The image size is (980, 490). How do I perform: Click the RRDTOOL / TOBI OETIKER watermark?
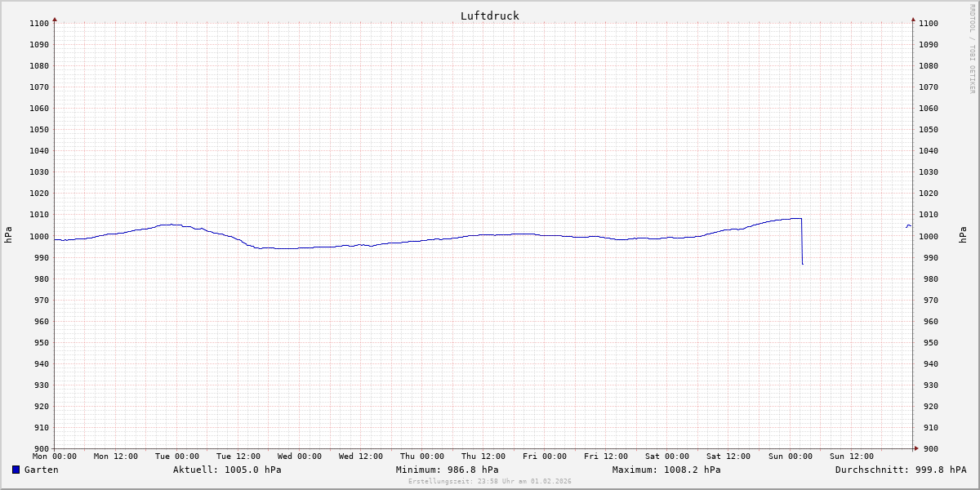[x=972, y=48]
